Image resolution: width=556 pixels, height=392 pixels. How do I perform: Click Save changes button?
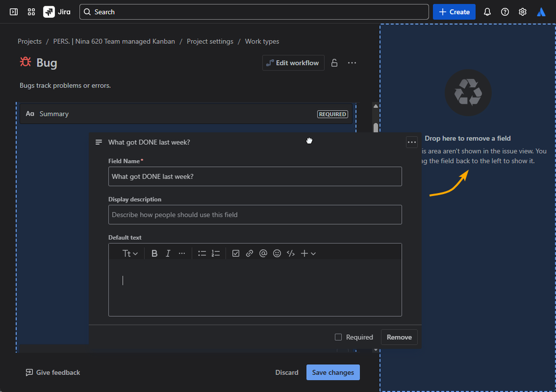tap(333, 373)
